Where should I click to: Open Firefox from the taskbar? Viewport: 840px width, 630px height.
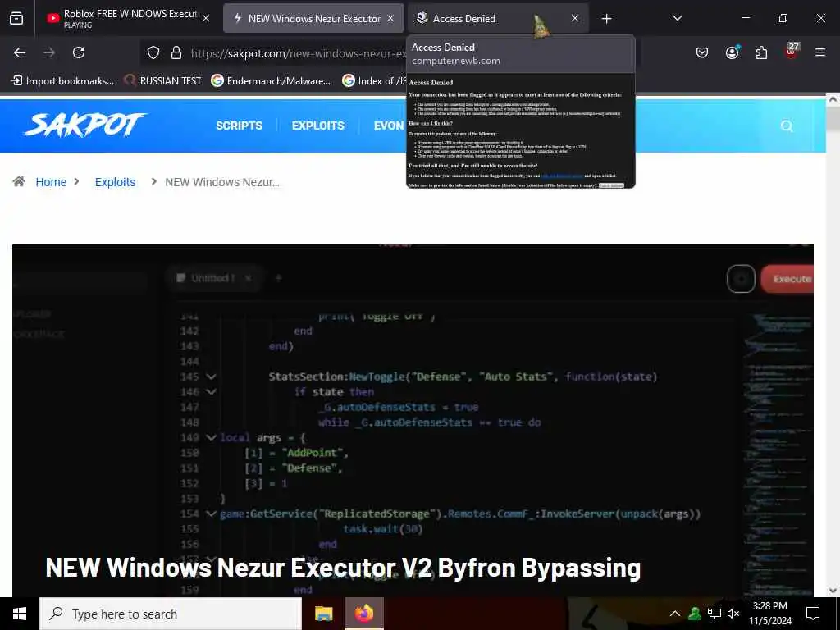(363, 614)
